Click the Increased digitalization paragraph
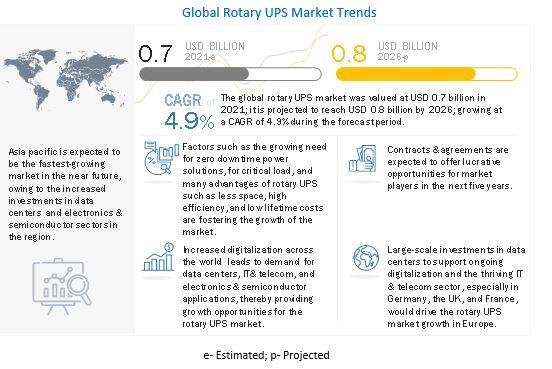 (x=248, y=286)
